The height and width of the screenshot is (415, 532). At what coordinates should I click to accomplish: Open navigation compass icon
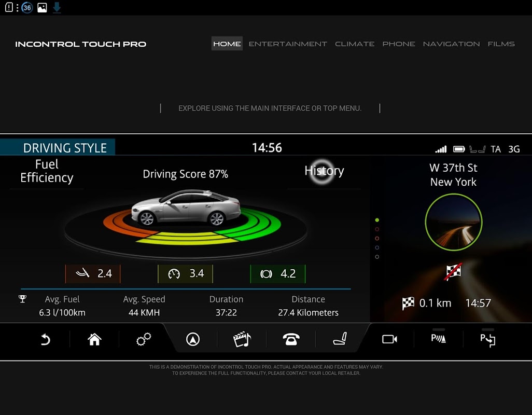click(x=193, y=339)
